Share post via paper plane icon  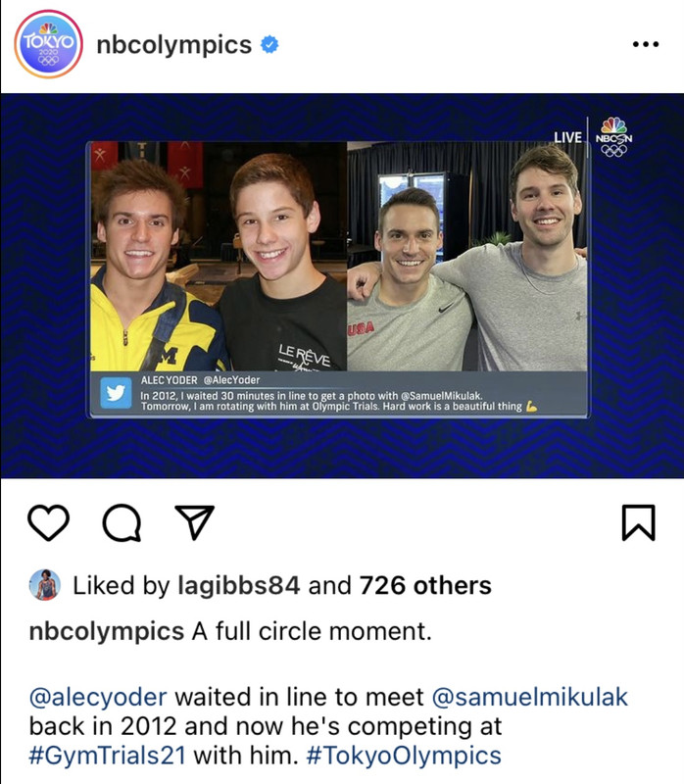pos(194,522)
